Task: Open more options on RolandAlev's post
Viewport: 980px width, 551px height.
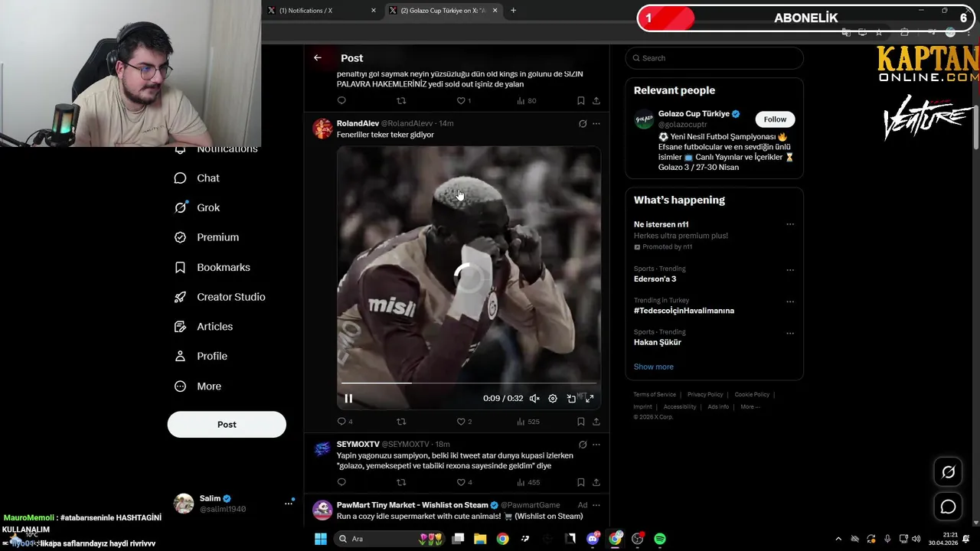Action: [x=596, y=123]
